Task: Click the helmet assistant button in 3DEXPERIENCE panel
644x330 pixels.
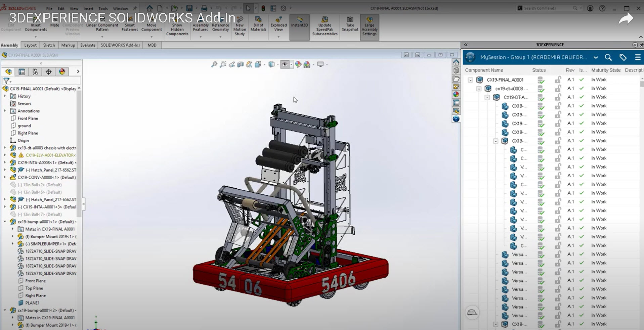Action: coord(472,313)
